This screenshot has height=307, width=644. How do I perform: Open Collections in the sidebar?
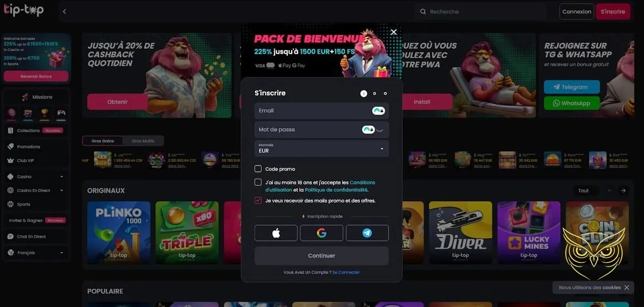36,131
